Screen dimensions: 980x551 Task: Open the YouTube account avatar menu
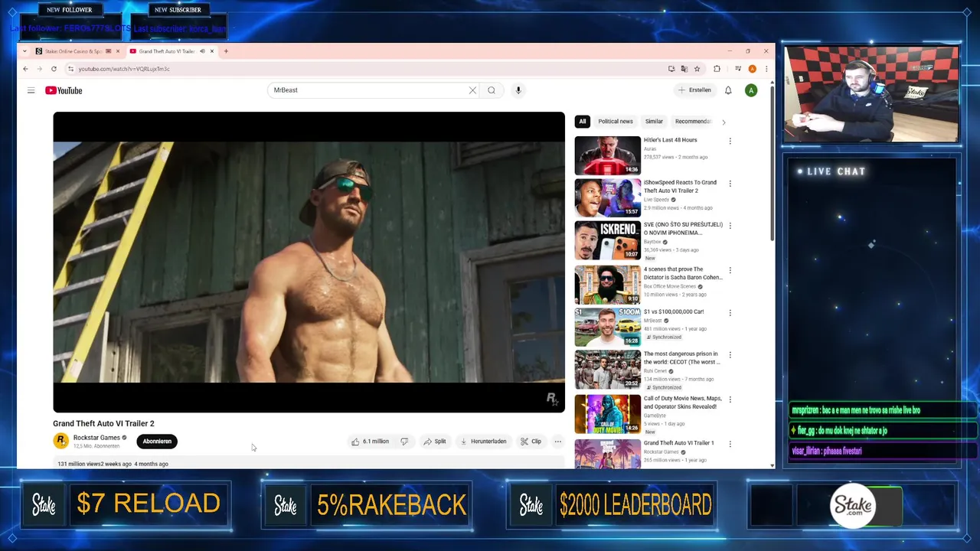[x=751, y=90]
